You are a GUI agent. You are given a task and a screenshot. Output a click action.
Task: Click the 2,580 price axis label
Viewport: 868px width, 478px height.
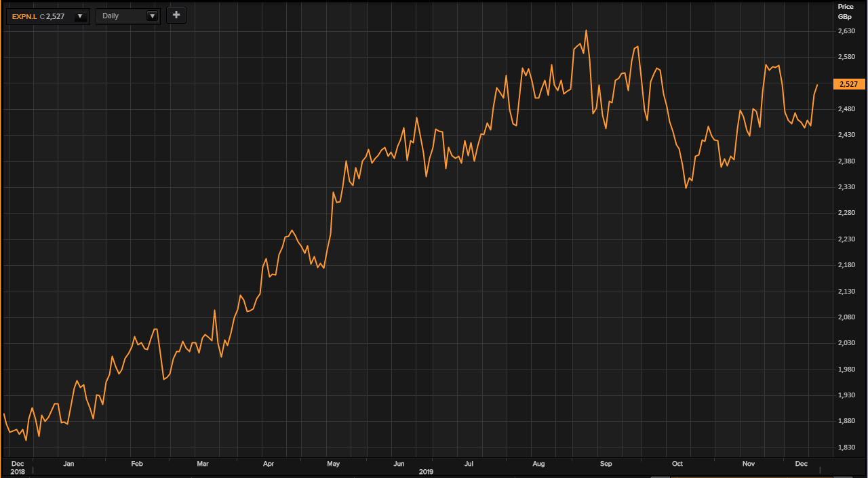(847, 57)
